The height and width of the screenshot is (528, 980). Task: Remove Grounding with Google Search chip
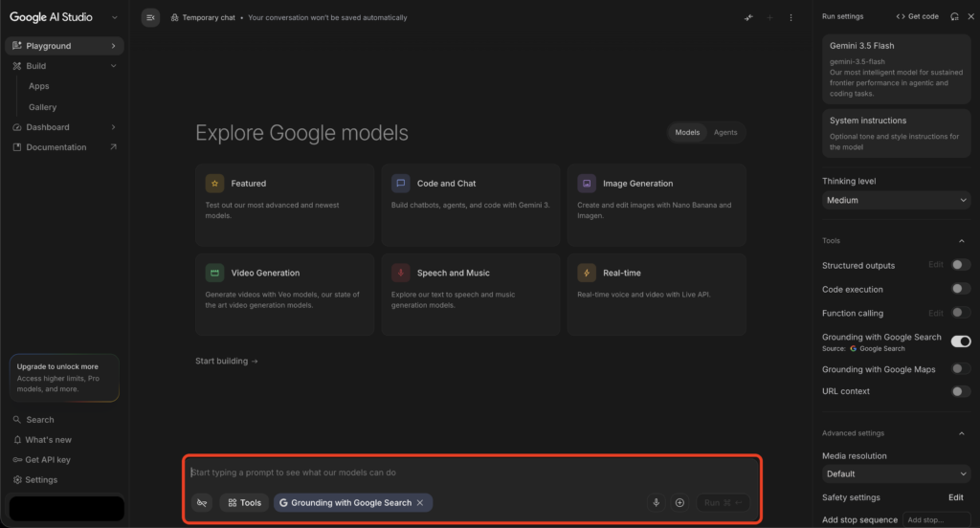coord(420,502)
